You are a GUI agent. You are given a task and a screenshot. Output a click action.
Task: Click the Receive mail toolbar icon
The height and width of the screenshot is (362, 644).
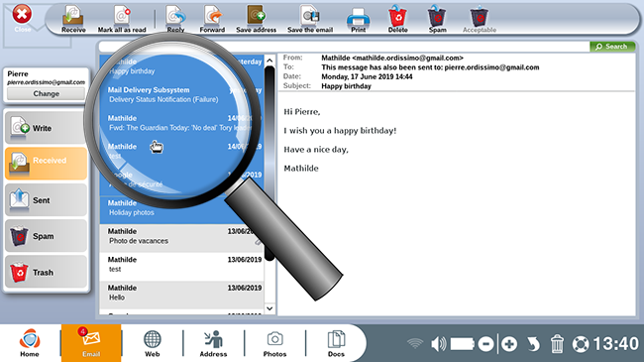click(x=73, y=19)
